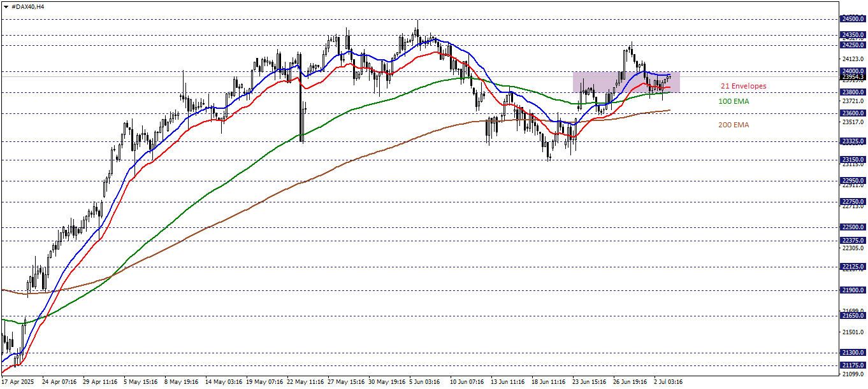Click the 24 Apr 07:16 time label
Image resolution: width=868 pixels, height=389 pixels.
click(59, 382)
